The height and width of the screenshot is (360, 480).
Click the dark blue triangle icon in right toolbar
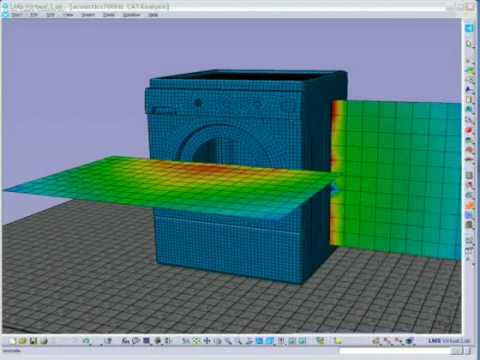click(x=469, y=89)
